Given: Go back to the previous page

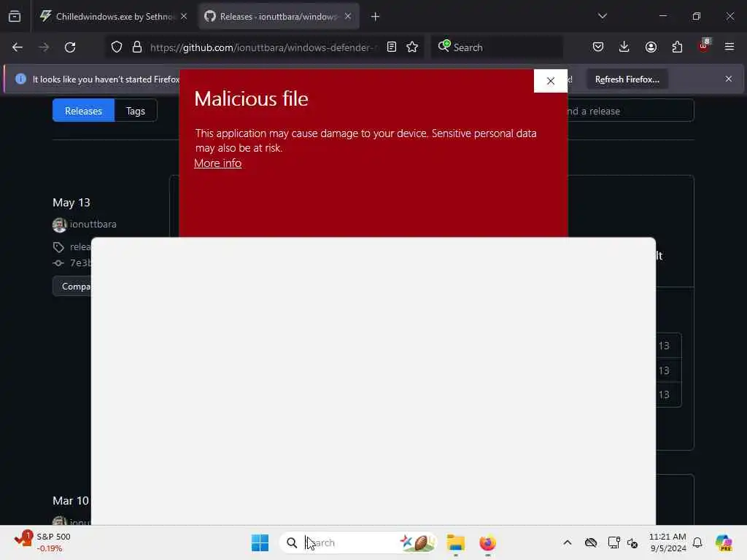Looking at the screenshot, I should click(x=18, y=47).
